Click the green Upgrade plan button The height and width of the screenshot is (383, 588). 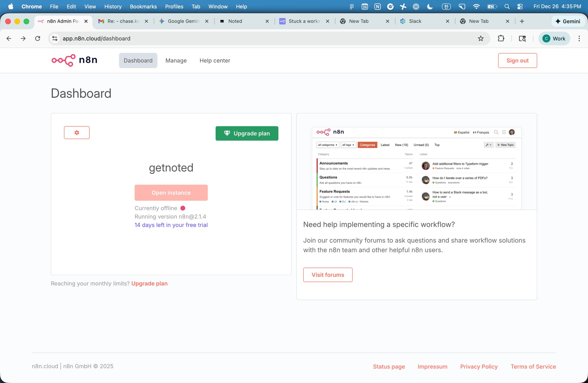247,133
